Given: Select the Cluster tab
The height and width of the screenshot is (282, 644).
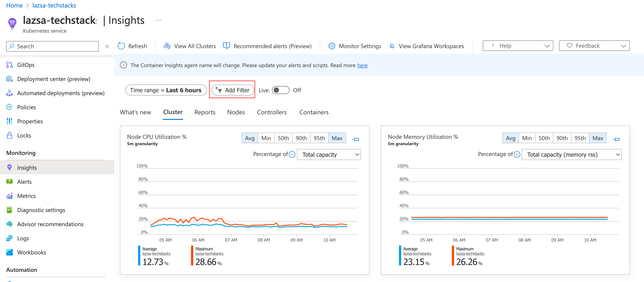Looking at the screenshot, I should [173, 112].
